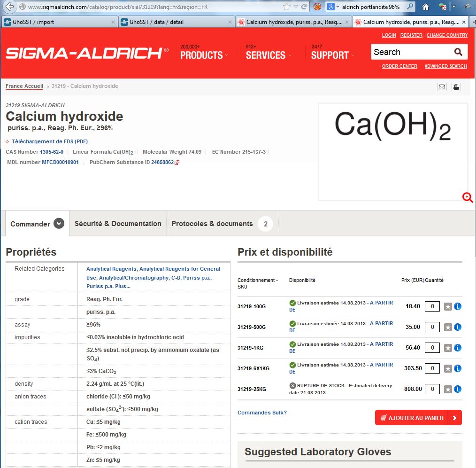The image size is (476, 468).
Task: Toggle favorite star for 31219-1KG
Action: coord(448,348)
